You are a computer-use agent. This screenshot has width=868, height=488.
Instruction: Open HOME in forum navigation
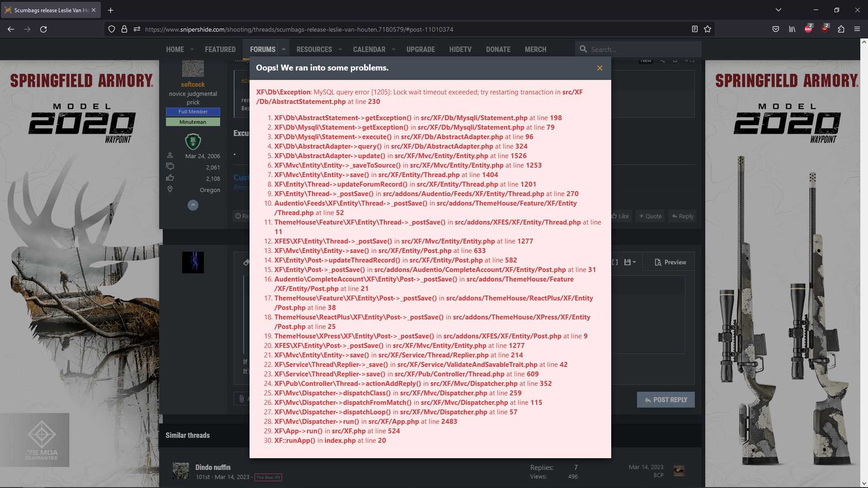pyautogui.click(x=175, y=49)
